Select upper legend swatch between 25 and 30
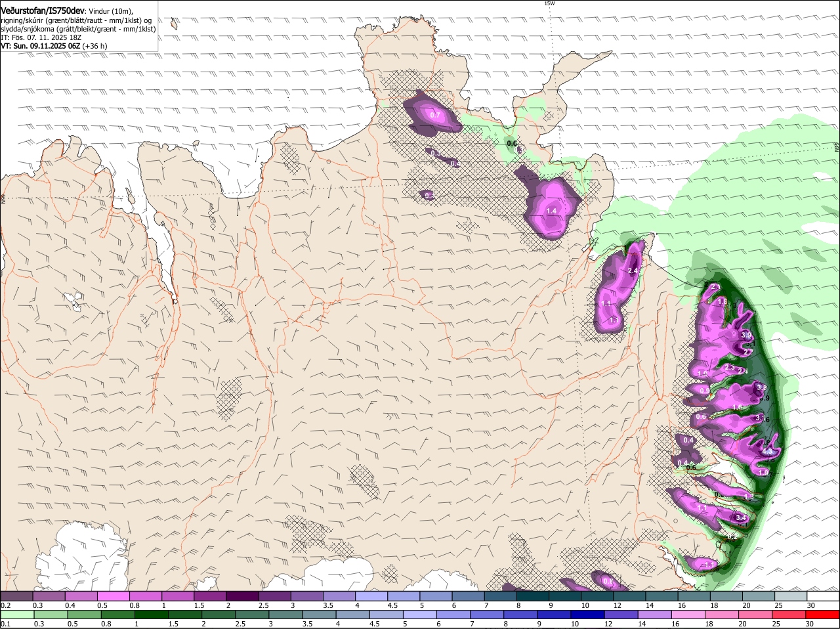840x629 pixels. click(791, 596)
